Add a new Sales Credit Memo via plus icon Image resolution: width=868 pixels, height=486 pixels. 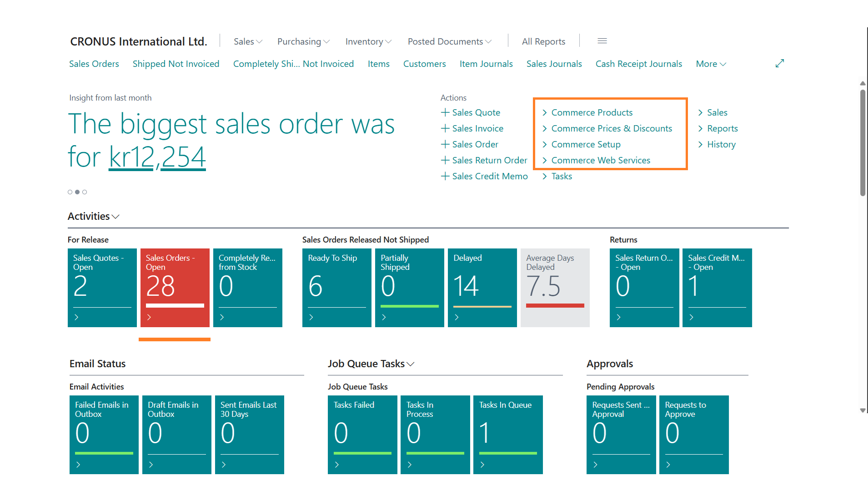(x=445, y=176)
